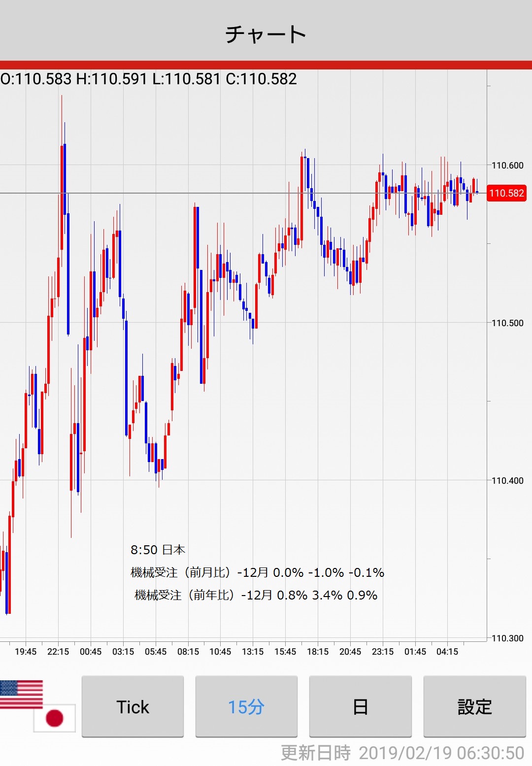
Task: Click the 110.400 price axis label
Action: point(507,481)
